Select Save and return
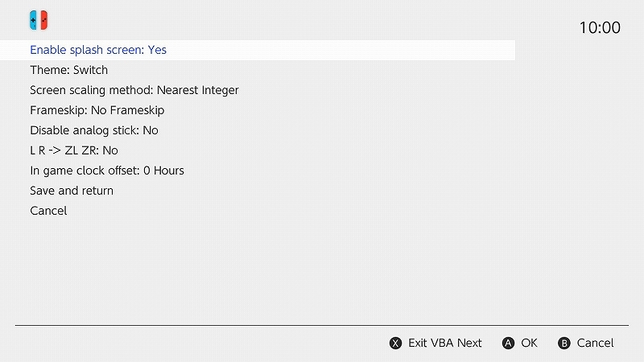644x362 pixels. pyautogui.click(x=72, y=191)
